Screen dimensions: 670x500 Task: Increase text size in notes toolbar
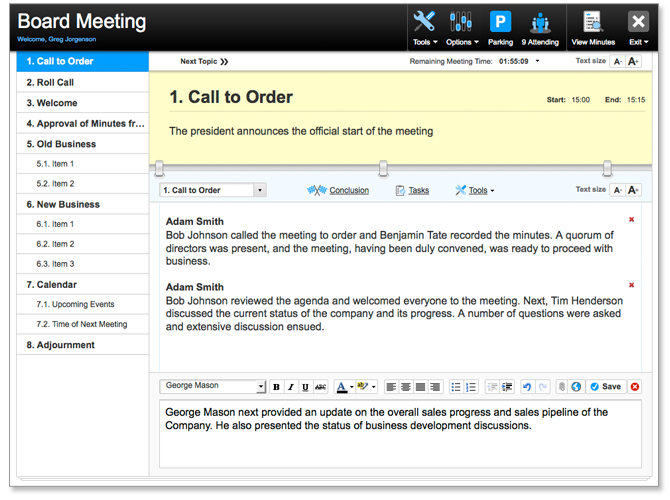click(x=633, y=190)
